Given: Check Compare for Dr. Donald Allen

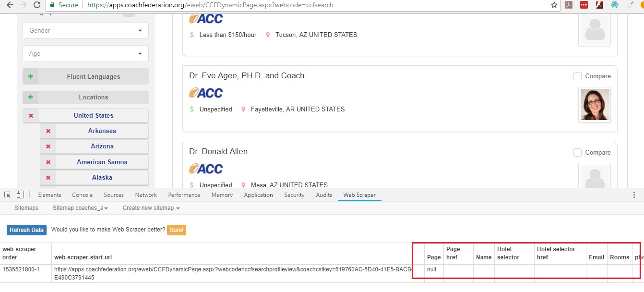Looking at the screenshot, I should point(578,152).
